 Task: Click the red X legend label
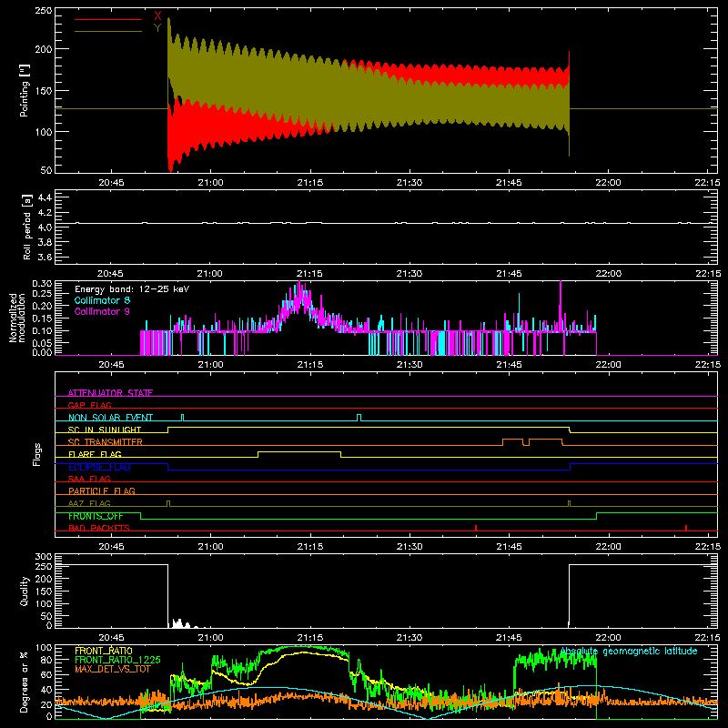click(157, 16)
